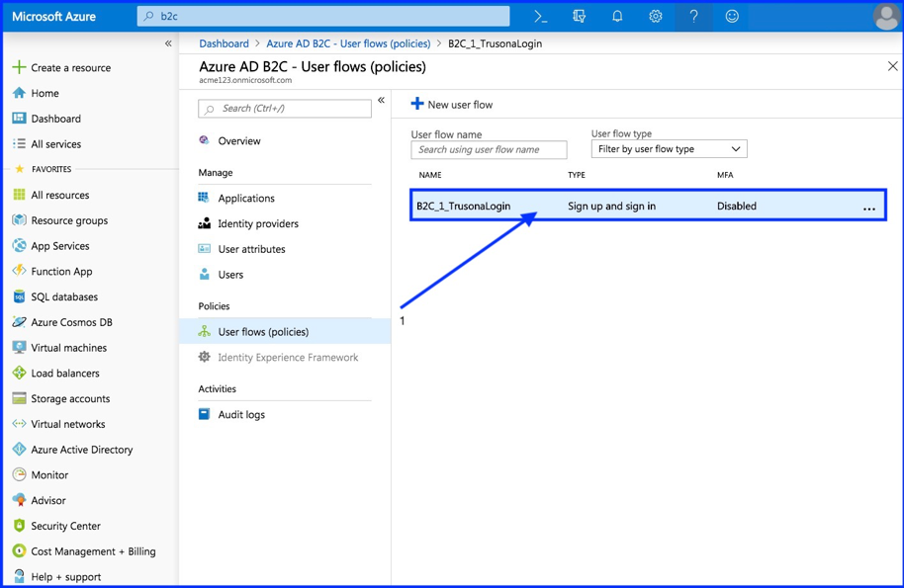The width and height of the screenshot is (904, 588).
Task: Click the Advisor icon
Action: click(19, 500)
